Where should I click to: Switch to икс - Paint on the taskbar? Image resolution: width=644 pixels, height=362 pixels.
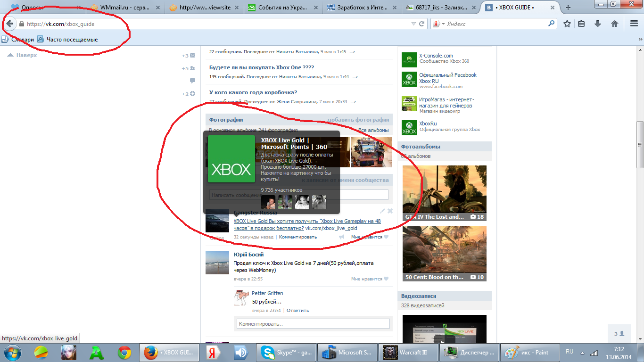[x=529, y=353]
